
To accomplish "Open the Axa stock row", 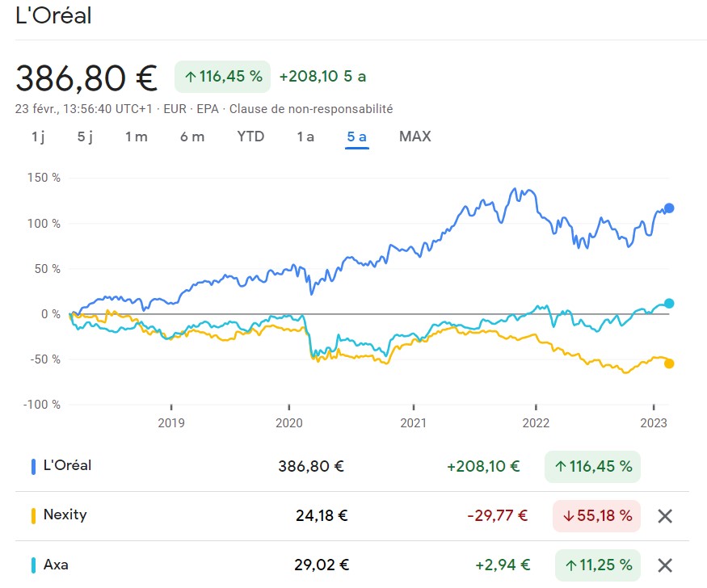I will pos(351,565).
